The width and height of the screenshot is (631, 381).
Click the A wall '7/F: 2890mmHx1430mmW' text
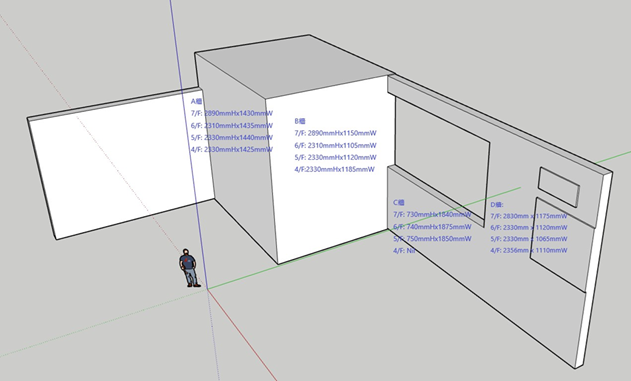[232, 113]
